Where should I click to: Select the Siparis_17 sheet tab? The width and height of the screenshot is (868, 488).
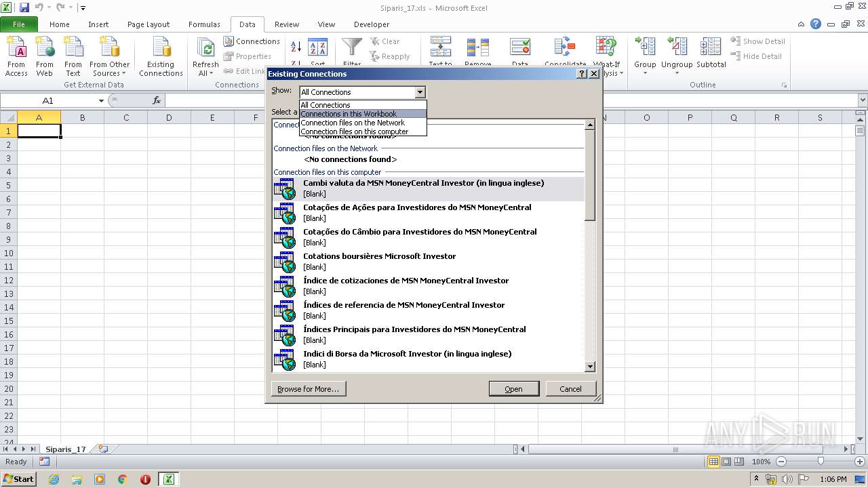(x=66, y=449)
